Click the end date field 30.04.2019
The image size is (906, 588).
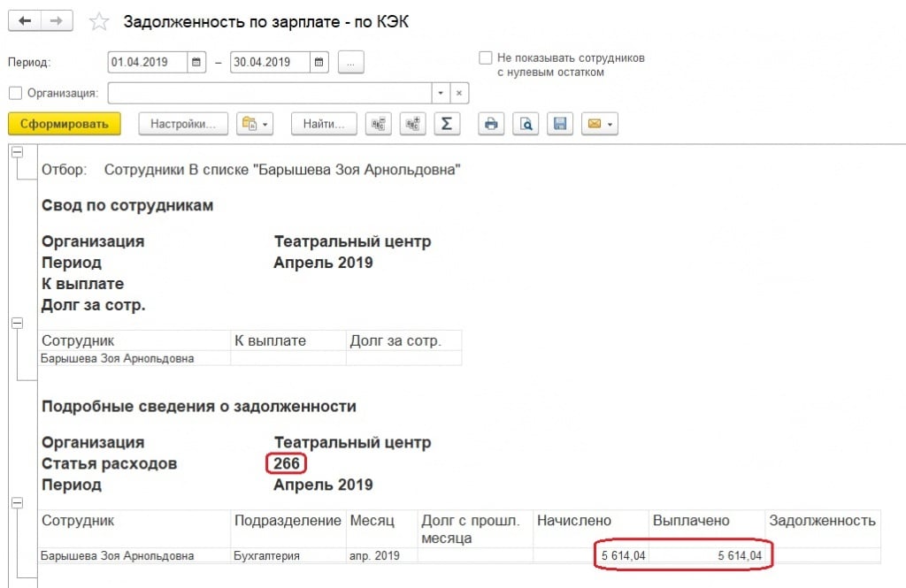coord(270,63)
